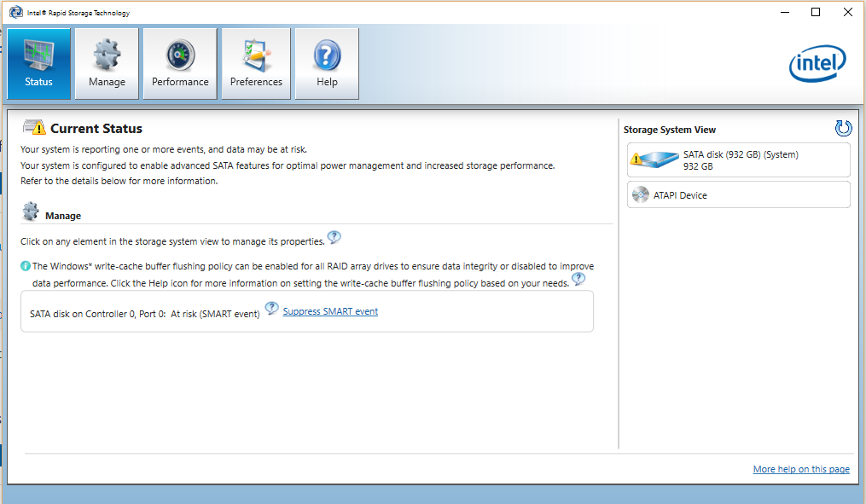Screen dimensions: 866x504
Task: Click the SATA disk on Controller 0 status text
Action: (x=145, y=314)
